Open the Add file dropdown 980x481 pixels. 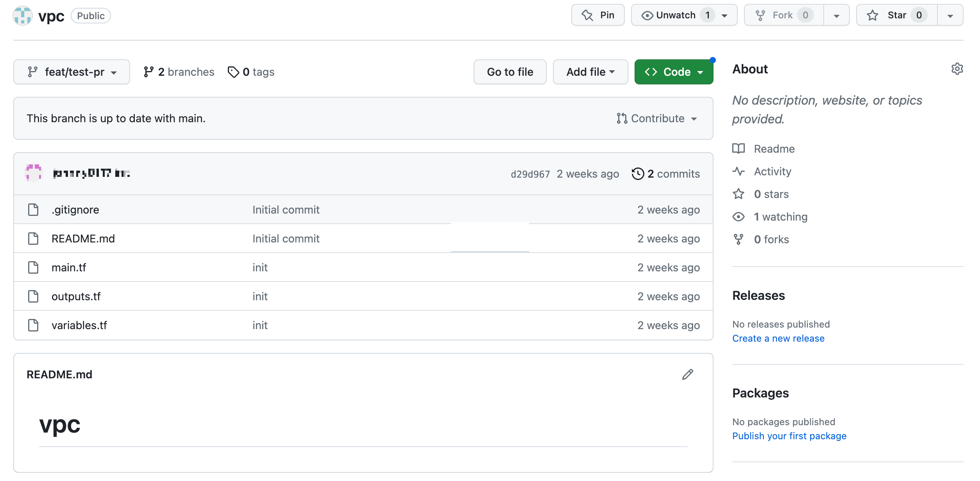click(x=590, y=72)
